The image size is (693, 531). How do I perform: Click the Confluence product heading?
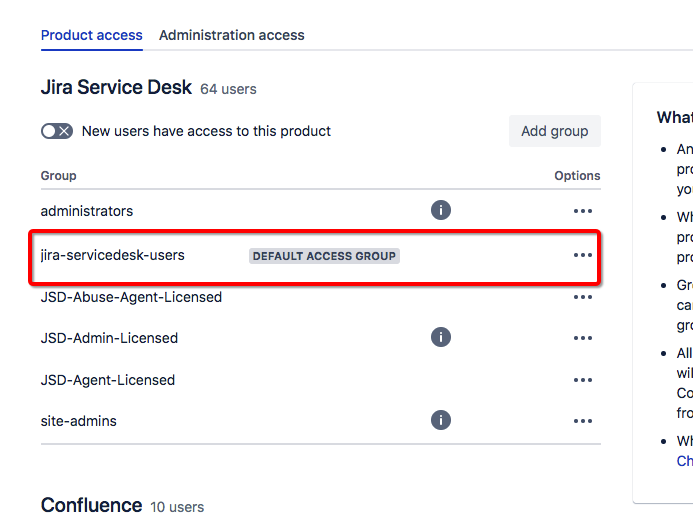pyautogui.click(x=91, y=505)
